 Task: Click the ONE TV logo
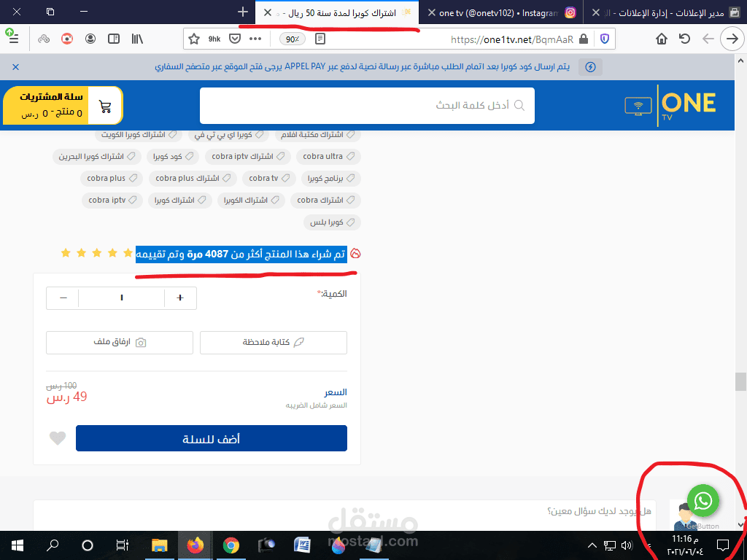[x=670, y=105]
